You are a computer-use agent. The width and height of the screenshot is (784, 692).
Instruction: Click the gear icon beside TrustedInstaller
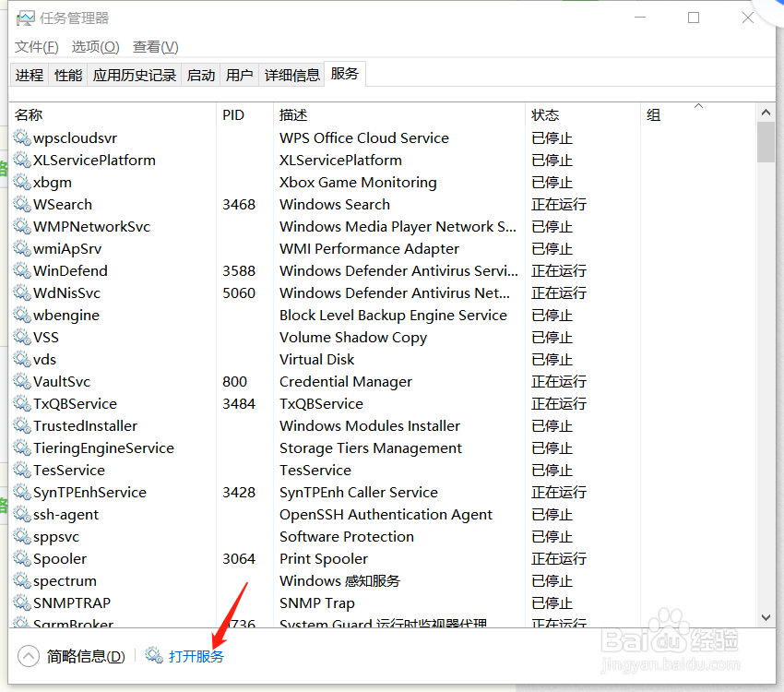[22, 425]
